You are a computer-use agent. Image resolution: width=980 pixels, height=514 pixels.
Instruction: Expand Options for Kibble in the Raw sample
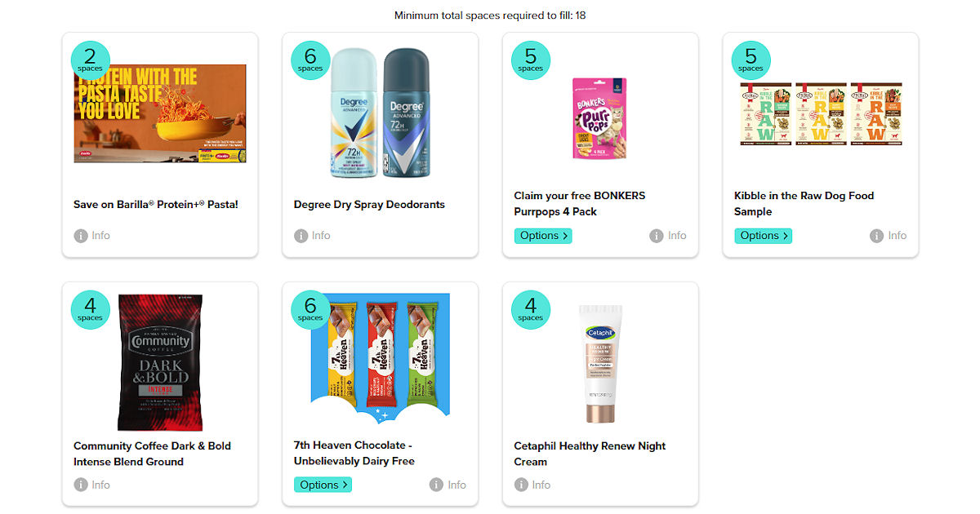pos(764,236)
